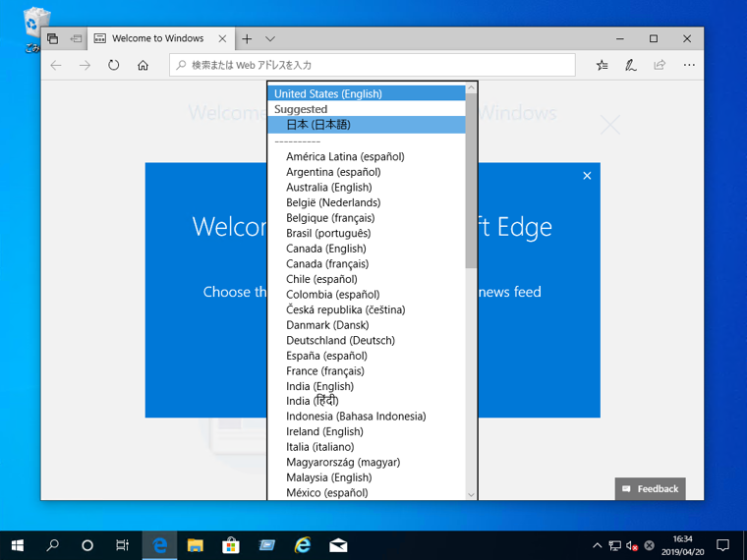Choose Danmark (Dansk)
This screenshot has width=747, height=560.
pyautogui.click(x=367, y=325)
